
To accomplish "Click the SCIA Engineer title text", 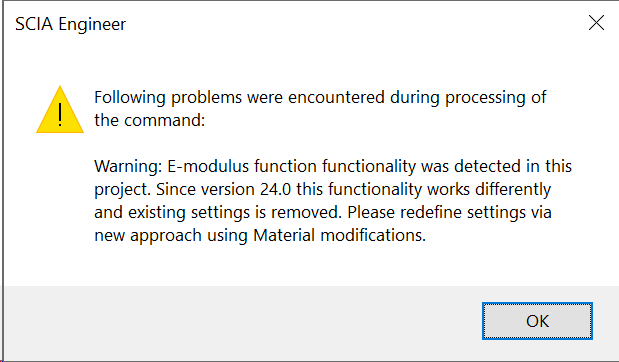I will coord(70,24).
